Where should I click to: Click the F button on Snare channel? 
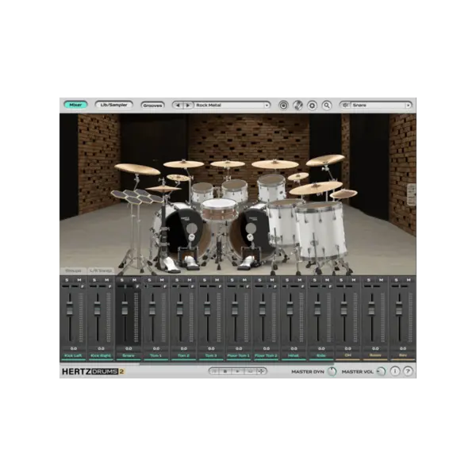coord(137,286)
